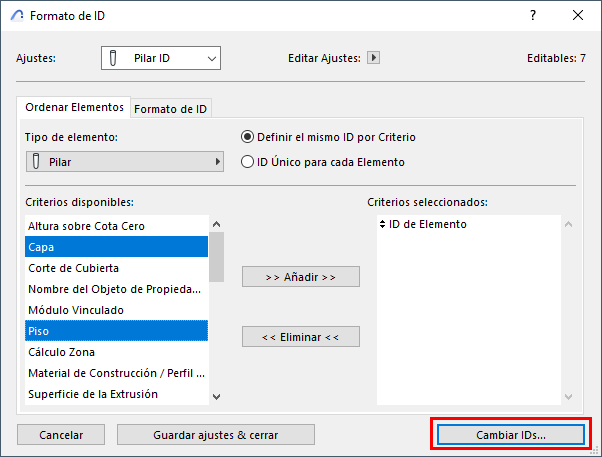Screen dimensions: 602x457
Task: Switch to the Formato de ID tab
Action: (x=172, y=108)
